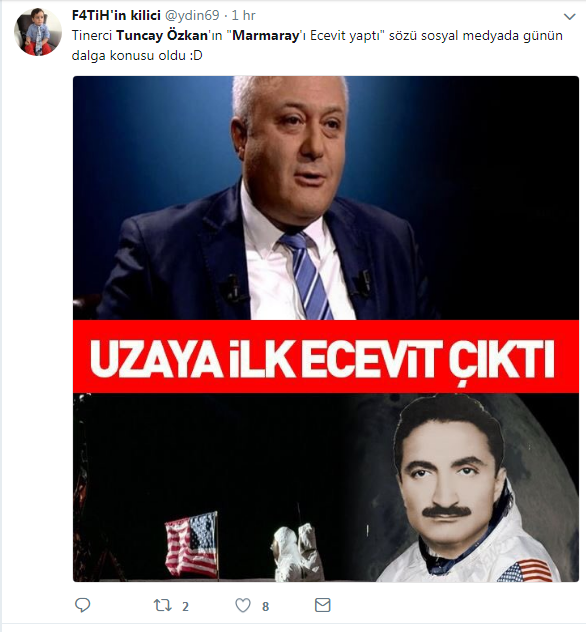Screen dimensions: 586x632
Task: Retweet this tweet using the arrows icon
Action: [x=162, y=605]
